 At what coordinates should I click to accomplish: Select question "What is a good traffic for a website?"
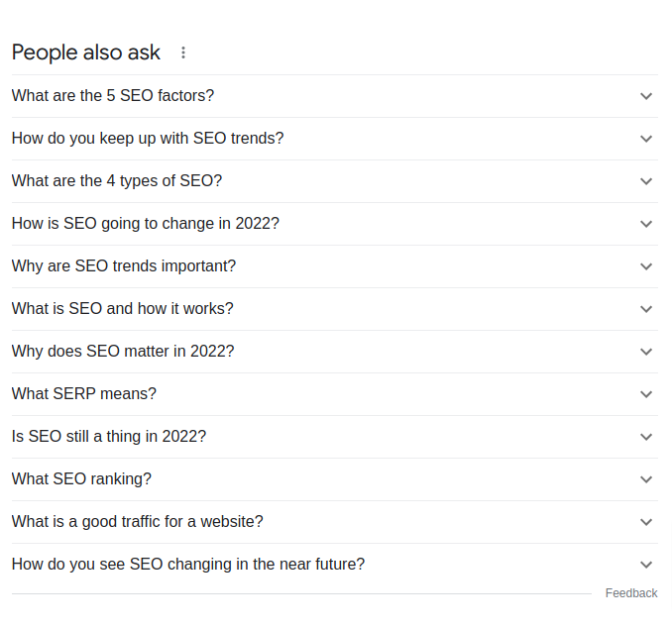[138, 522]
